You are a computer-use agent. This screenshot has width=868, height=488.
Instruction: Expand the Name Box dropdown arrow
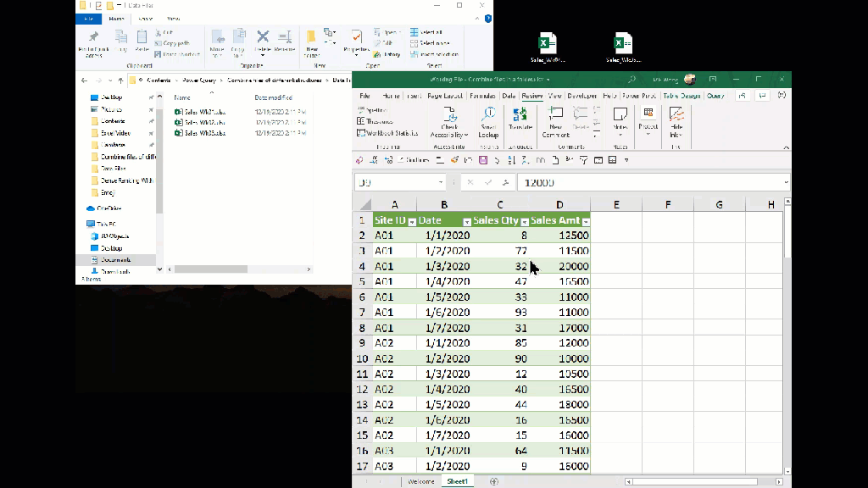[441, 183]
